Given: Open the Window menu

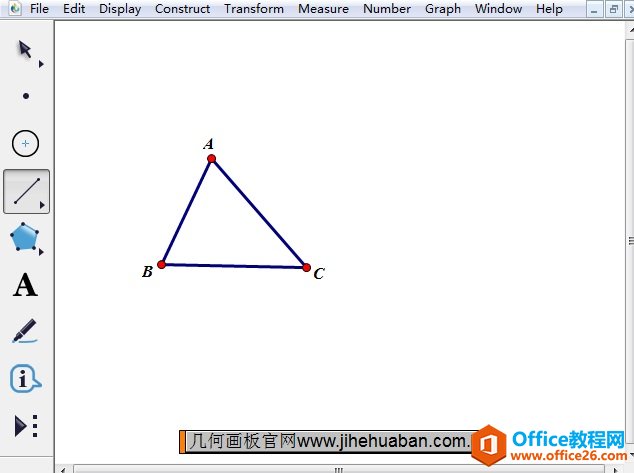Looking at the screenshot, I should pos(499,8).
